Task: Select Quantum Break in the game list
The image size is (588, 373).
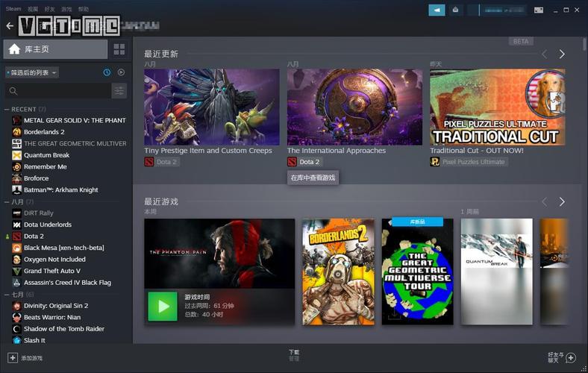Action: coord(46,155)
